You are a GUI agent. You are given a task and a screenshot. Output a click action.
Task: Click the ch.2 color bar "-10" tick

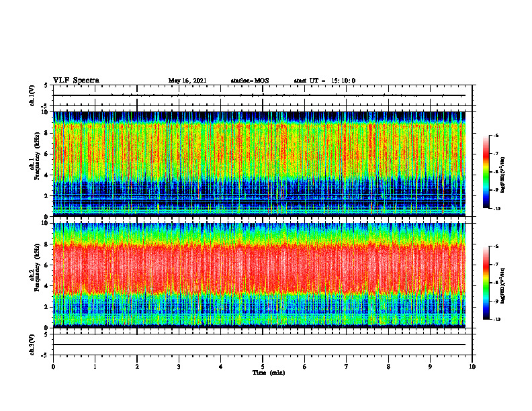496,320
